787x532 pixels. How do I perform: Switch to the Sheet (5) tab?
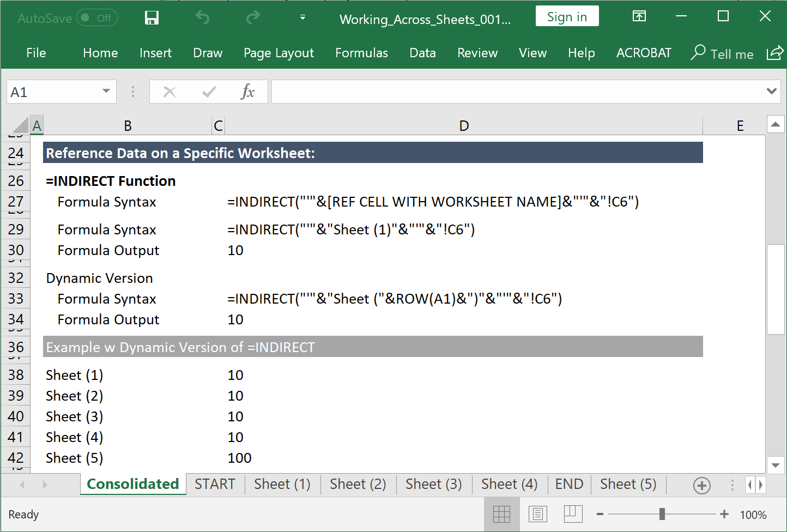point(628,484)
